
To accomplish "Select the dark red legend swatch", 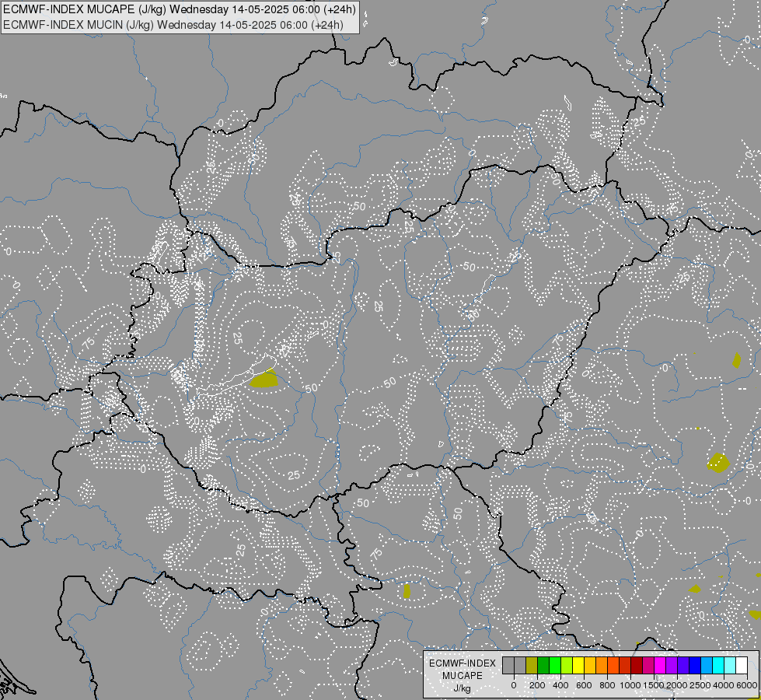I will pos(637,666).
